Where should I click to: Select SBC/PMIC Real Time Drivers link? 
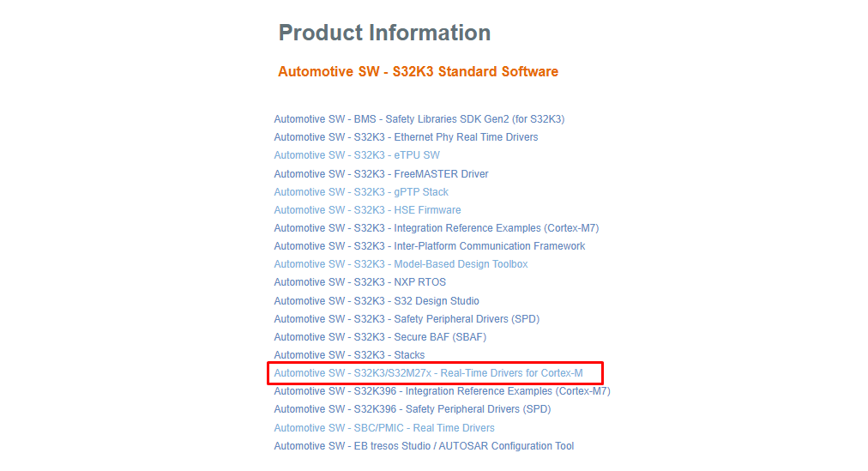pyautogui.click(x=384, y=428)
